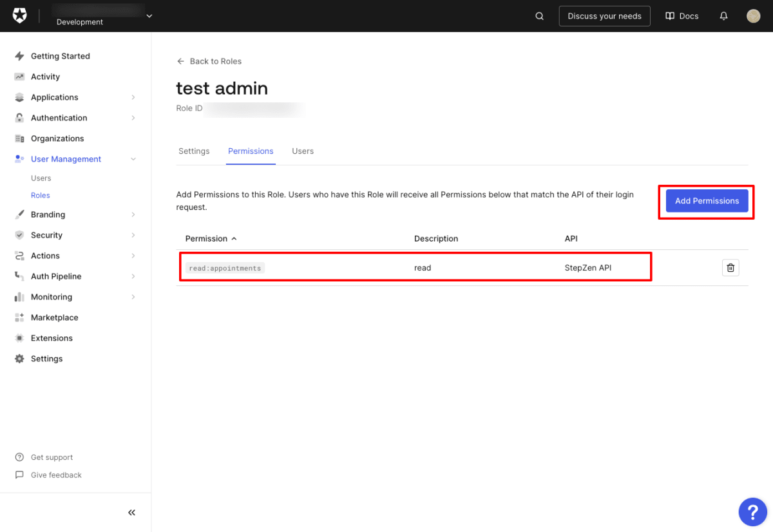Click the Description column header
773x532 pixels.
click(436, 238)
